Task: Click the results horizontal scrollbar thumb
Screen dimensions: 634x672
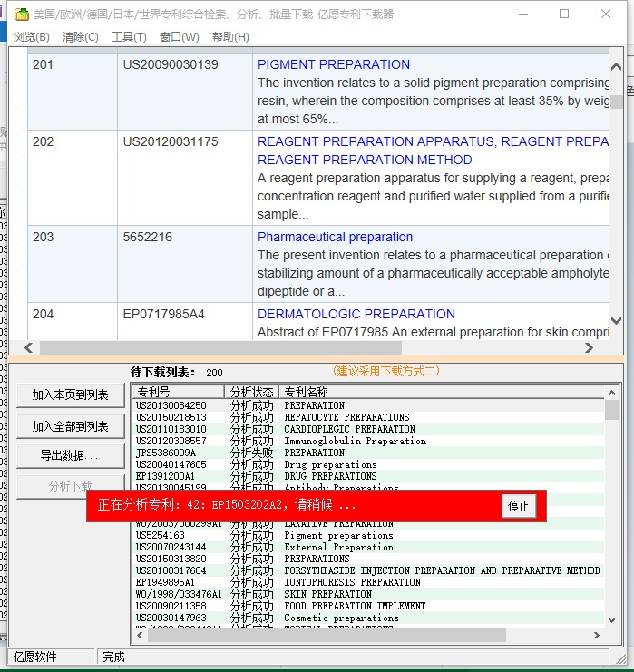Action: tap(220, 347)
